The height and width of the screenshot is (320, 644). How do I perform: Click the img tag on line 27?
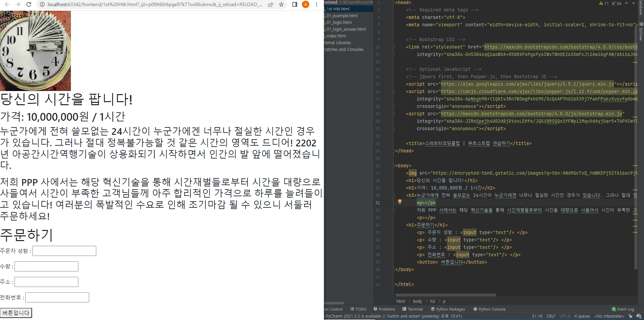coord(413,173)
